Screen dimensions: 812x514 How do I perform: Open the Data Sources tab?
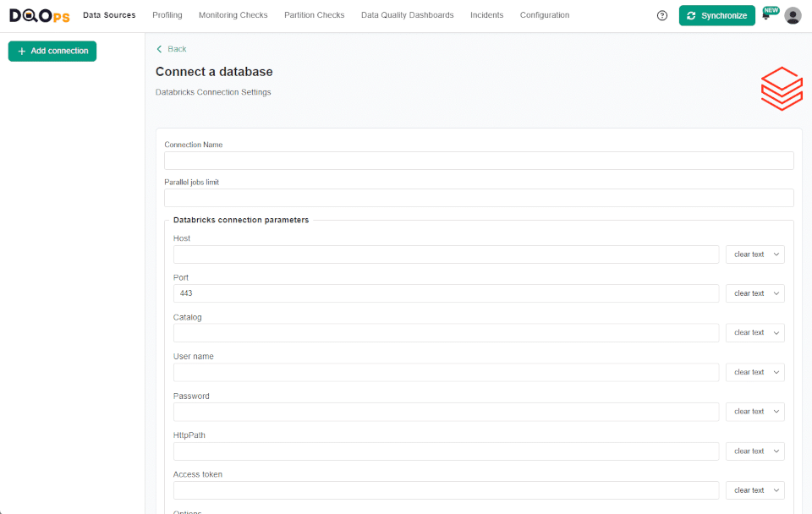coord(109,15)
